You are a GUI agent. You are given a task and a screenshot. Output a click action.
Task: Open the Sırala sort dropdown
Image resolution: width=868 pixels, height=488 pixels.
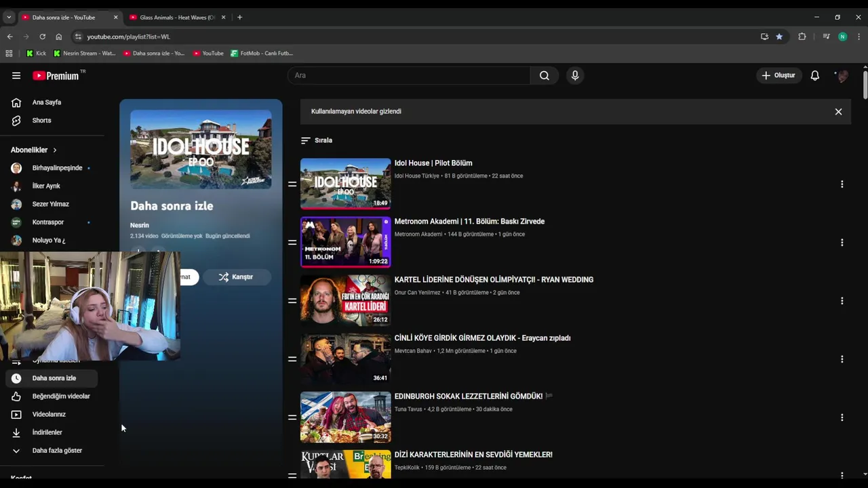point(317,140)
